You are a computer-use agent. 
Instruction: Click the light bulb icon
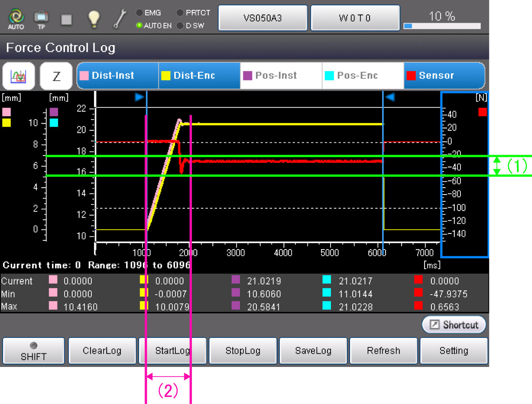[x=94, y=18]
